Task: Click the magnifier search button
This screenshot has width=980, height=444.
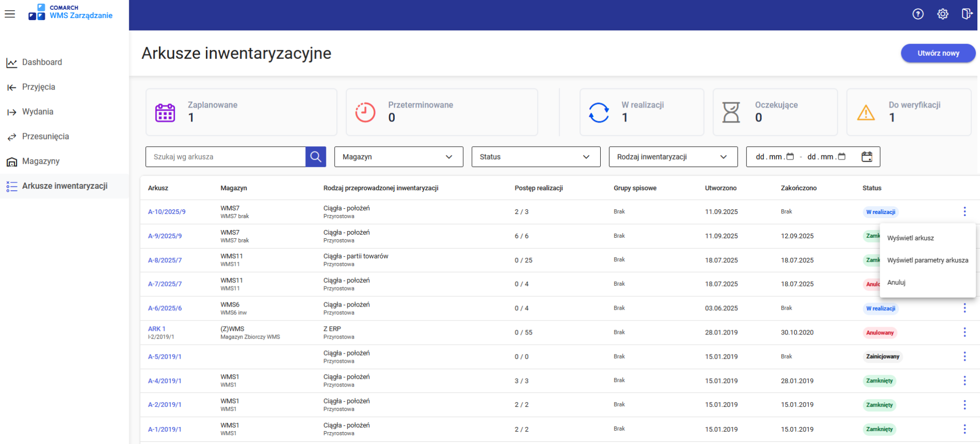Action: click(x=316, y=157)
